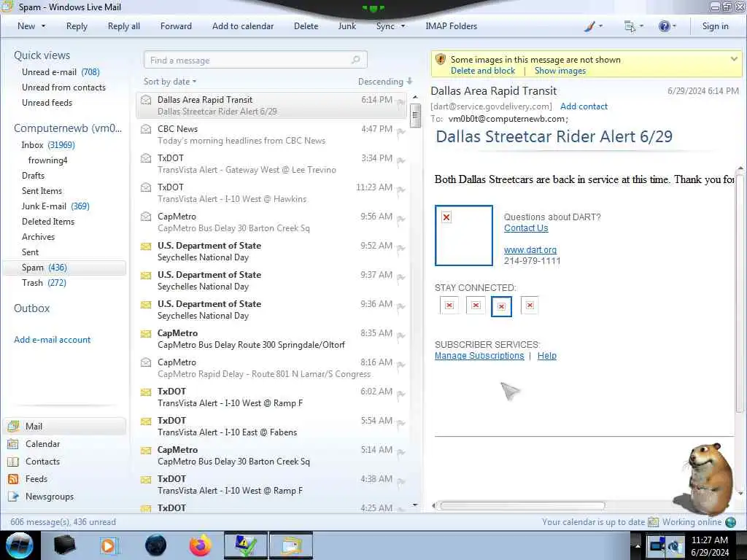
Task: Click the Add contact link
Action: 584,106
